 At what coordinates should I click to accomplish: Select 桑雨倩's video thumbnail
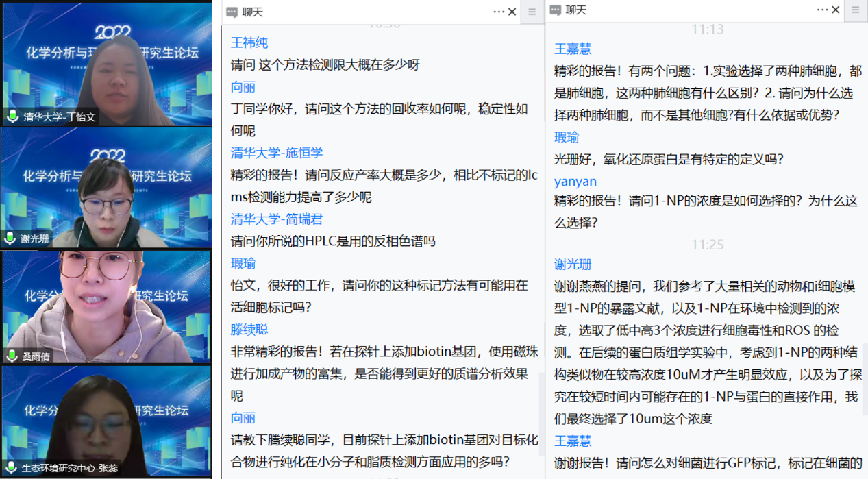click(106, 305)
